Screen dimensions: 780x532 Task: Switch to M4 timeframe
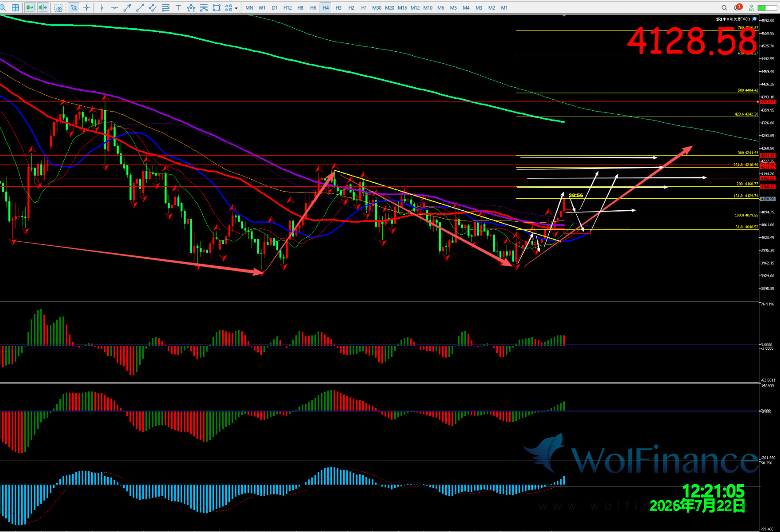pos(466,8)
